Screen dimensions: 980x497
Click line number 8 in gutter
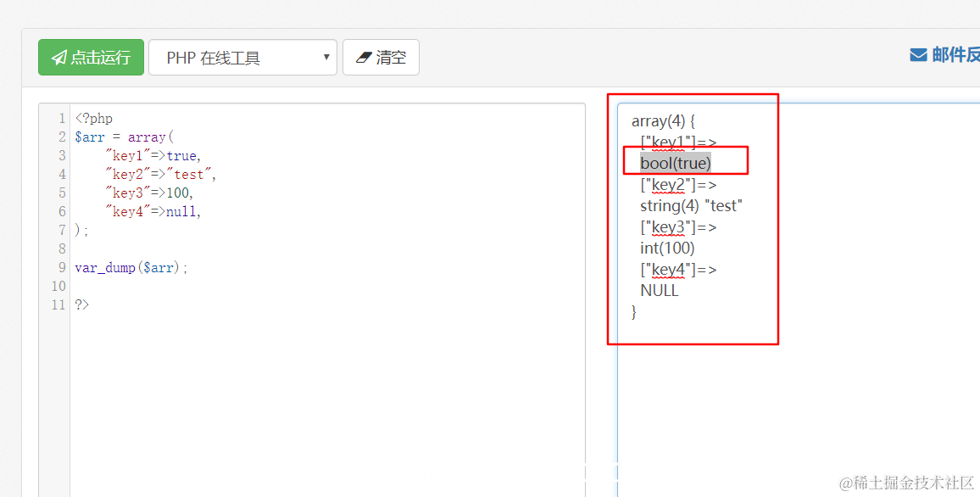62,248
